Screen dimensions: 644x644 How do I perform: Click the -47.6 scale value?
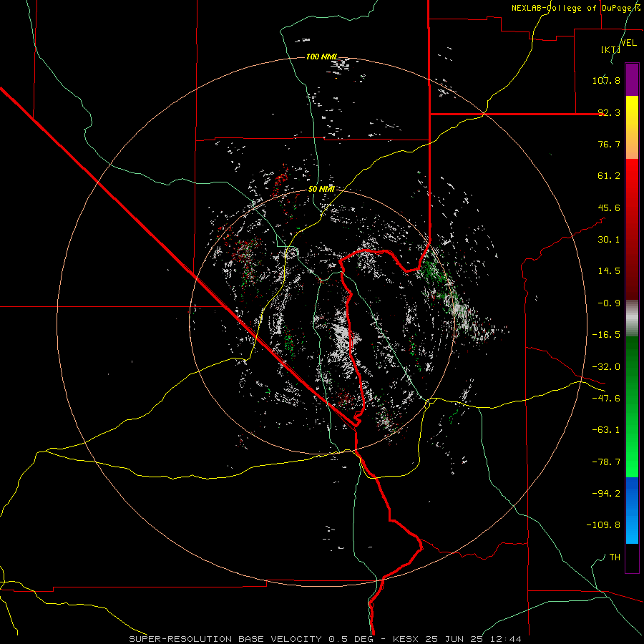coord(606,399)
